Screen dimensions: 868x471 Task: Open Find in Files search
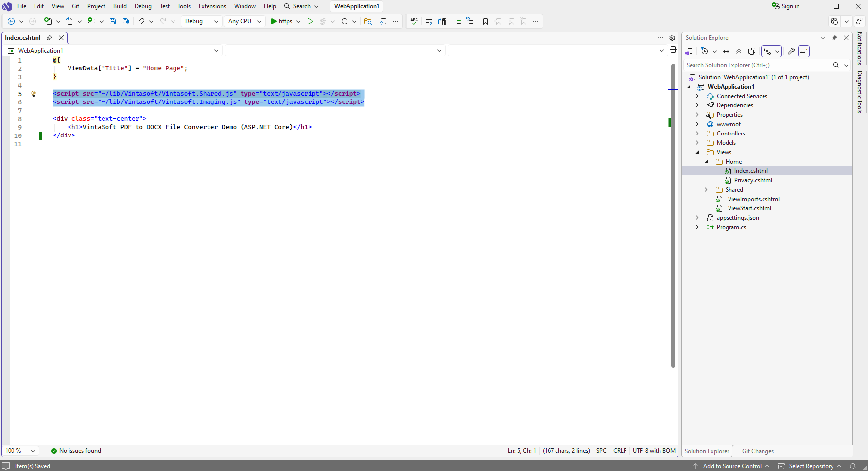point(368,21)
